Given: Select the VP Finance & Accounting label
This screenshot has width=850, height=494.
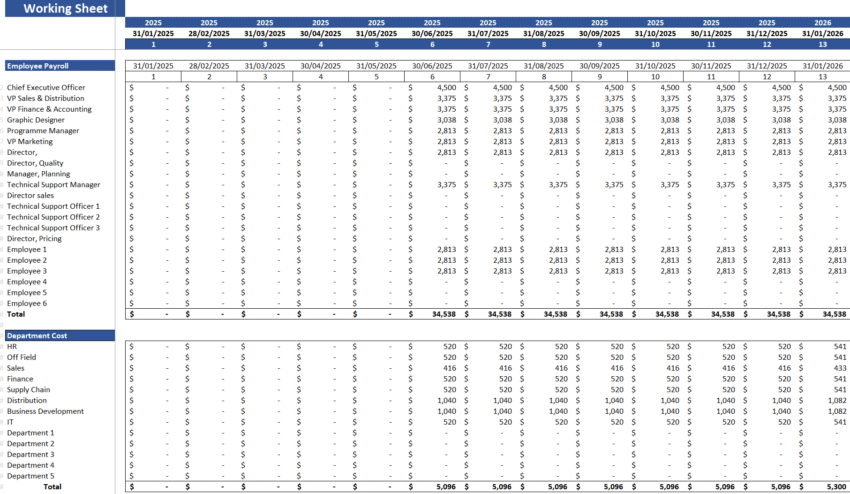Looking at the screenshot, I should click(x=49, y=109).
